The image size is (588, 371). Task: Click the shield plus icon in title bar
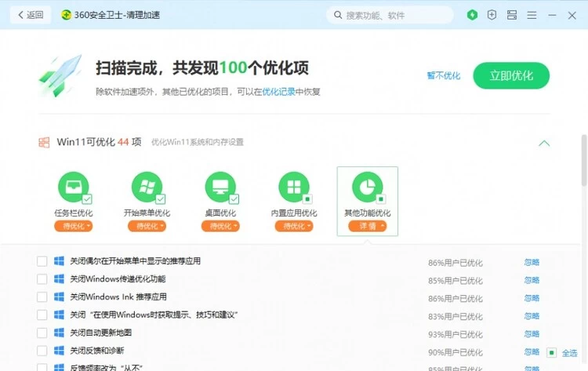(x=492, y=15)
